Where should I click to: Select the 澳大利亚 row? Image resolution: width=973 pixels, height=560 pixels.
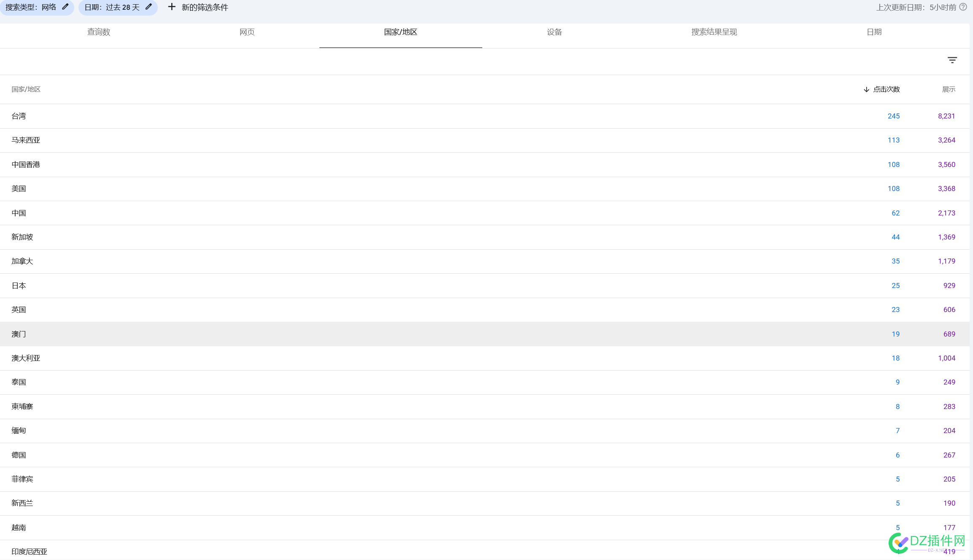[485, 358]
